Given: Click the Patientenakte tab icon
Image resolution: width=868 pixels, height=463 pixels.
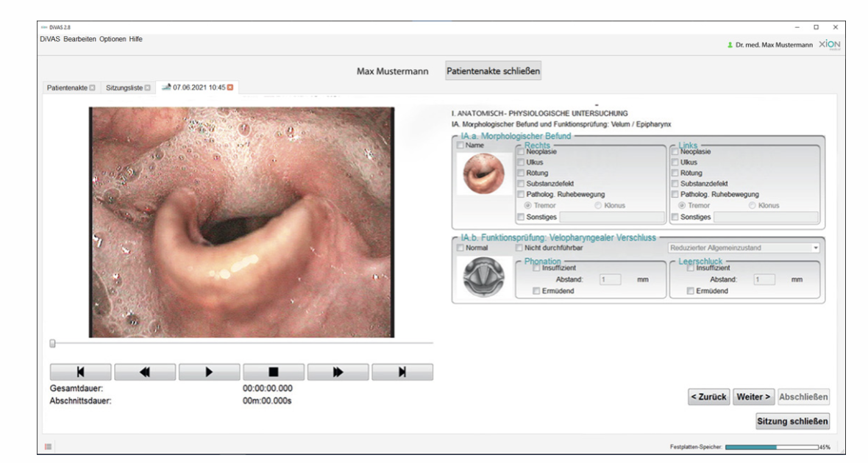Looking at the screenshot, I should pos(93,88).
